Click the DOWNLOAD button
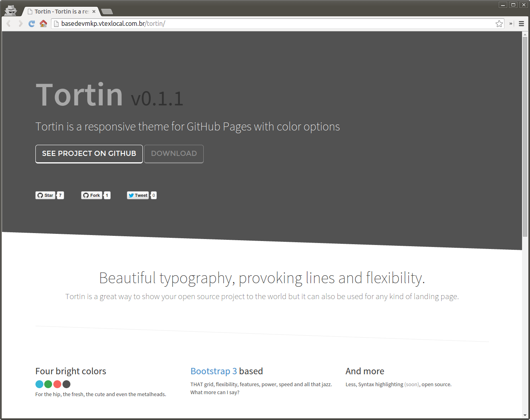530x420 pixels. (x=174, y=154)
